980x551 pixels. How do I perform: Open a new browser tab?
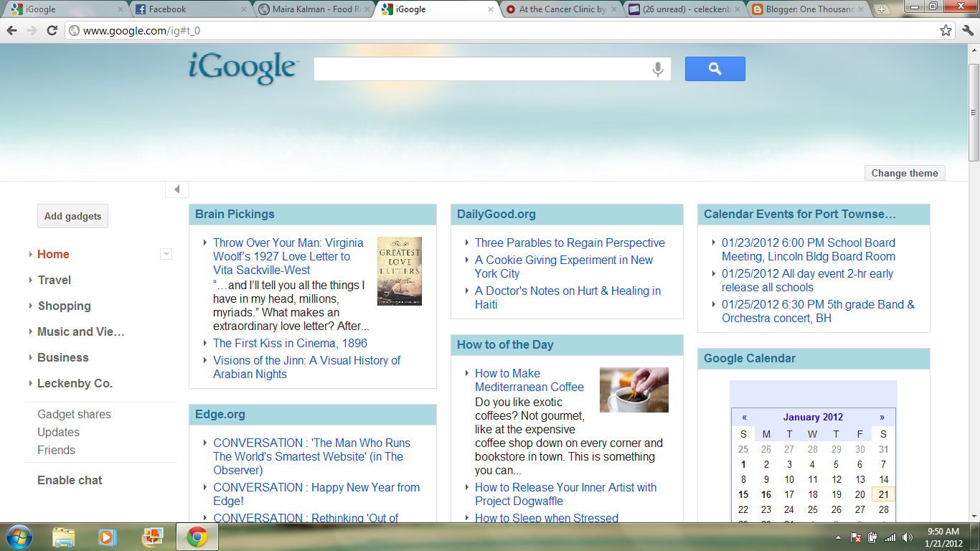click(x=882, y=10)
